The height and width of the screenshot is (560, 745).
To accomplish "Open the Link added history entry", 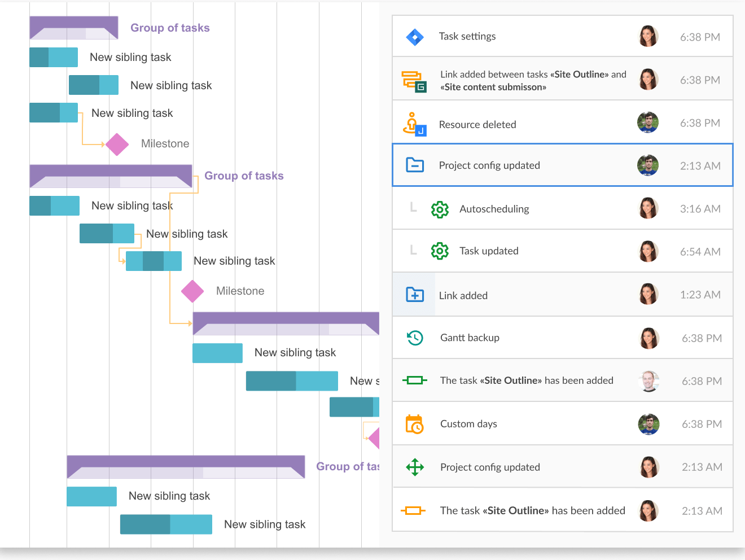I will (563, 294).
